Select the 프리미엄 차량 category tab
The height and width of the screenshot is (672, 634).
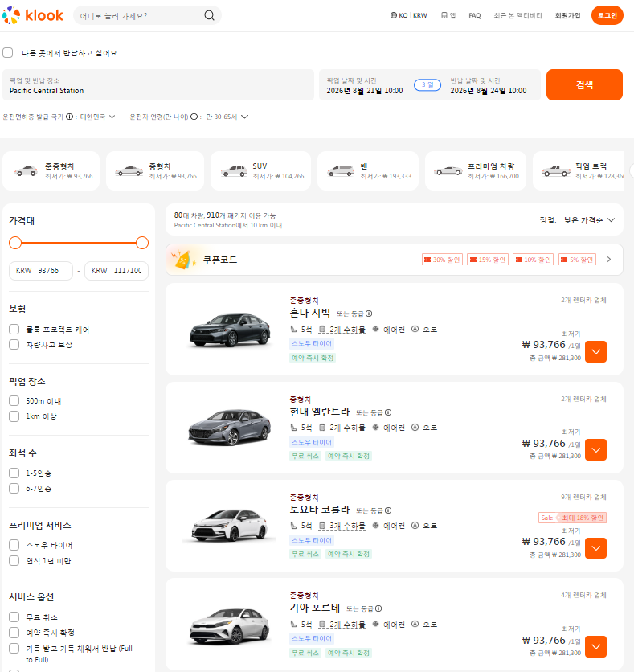476,170
